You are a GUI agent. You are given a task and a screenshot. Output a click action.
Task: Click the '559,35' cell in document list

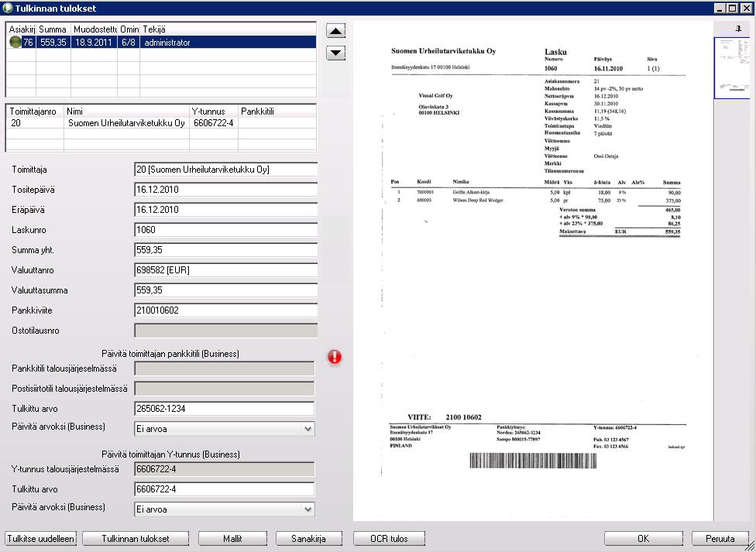pos(53,43)
